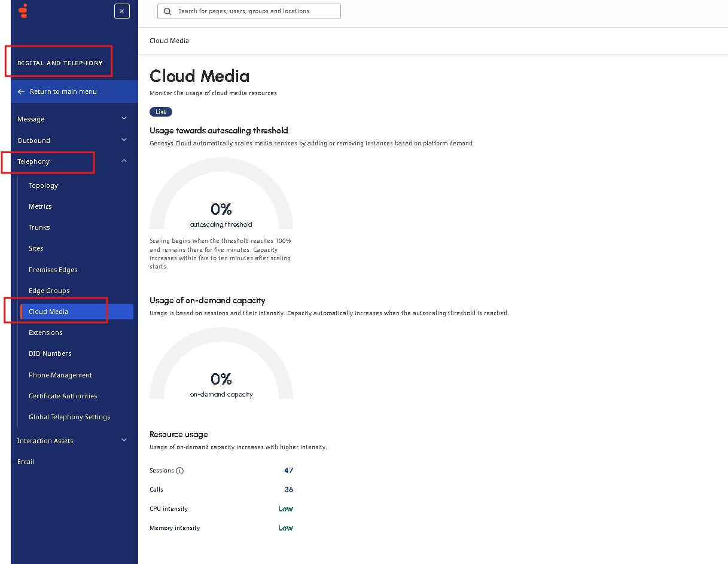Viewport: 728px width, 564px height.
Task: Select DID Numbers in sidebar
Action: pyautogui.click(x=50, y=353)
